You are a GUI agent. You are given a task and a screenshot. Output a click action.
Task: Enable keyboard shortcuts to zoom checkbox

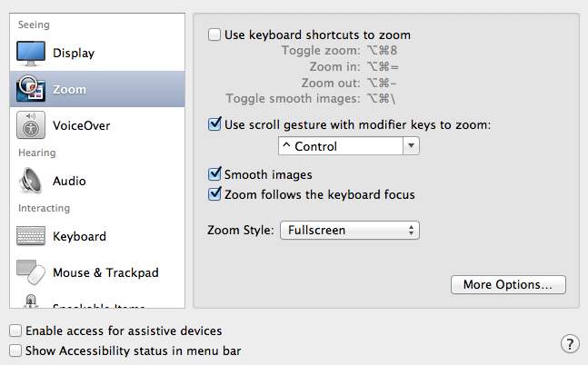pos(214,35)
